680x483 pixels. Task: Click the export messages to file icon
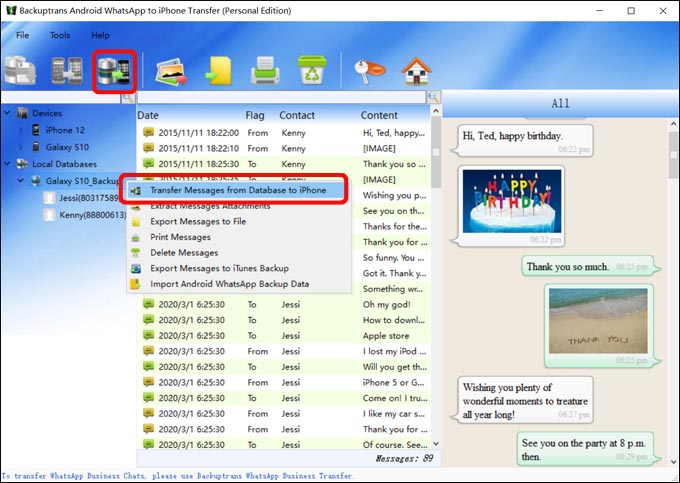pos(219,71)
